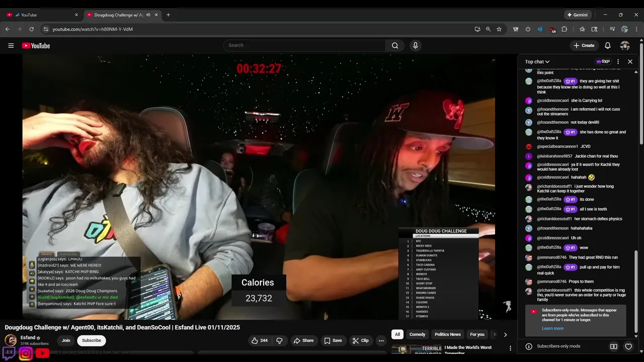This screenshot has height=362, width=644.
Task: Click the Join membership button
Action: tap(66, 340)
